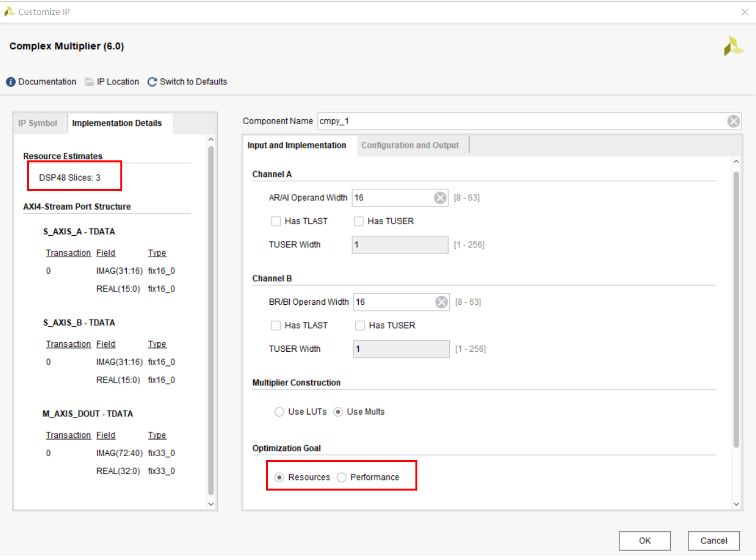Screen dimensions: 756x560
Task: Clear the BR/BI Operand Width value
Action: coord(441,302)
